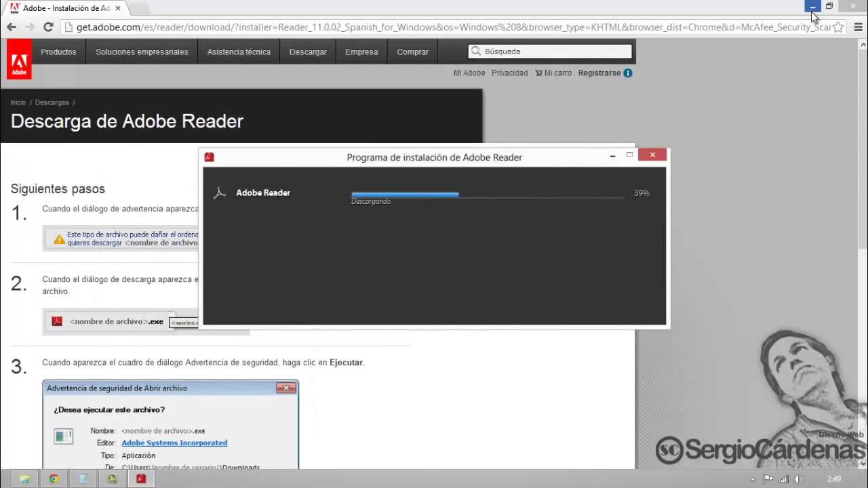Click the red PDF icon in step 2

coord(58,321)
